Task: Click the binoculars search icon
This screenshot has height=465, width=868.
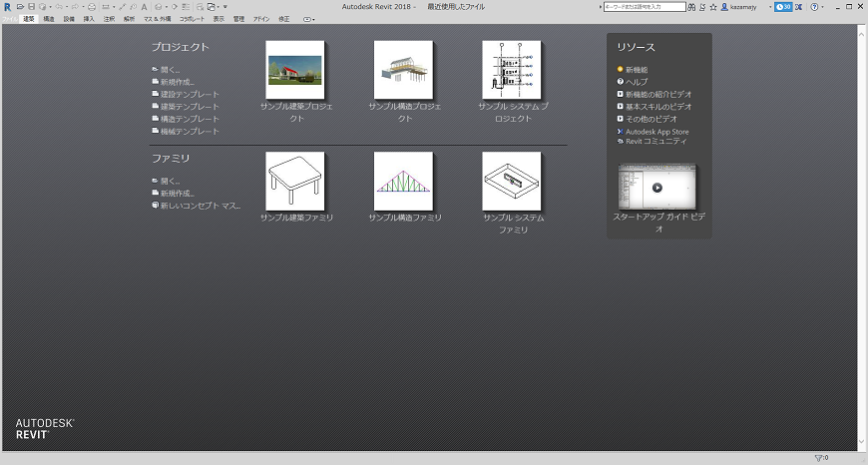Action: click(x=691, y=7)
